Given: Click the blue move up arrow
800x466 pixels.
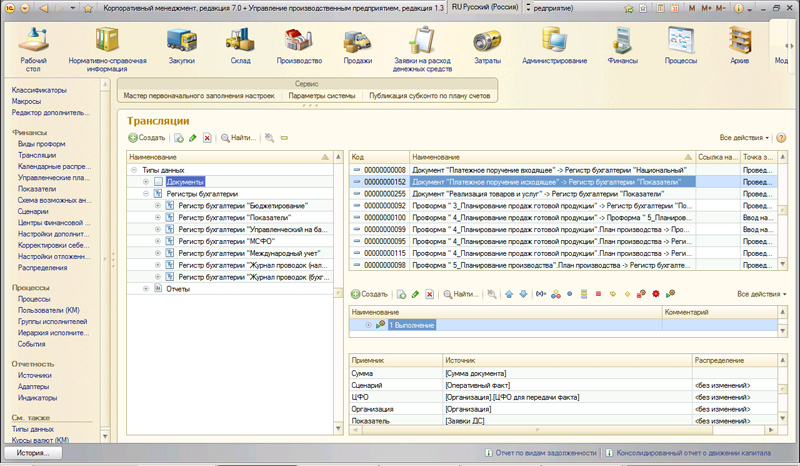Looking at the screenshot, I should pos(509,295).
